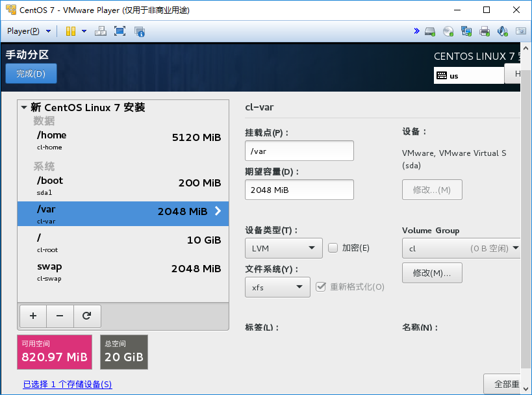Maximize the VMware Player window

pyautogui.click(x=487, y=10)
